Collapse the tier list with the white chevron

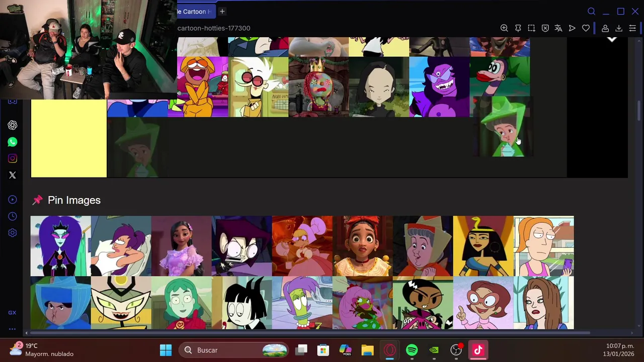coord(612,39)
